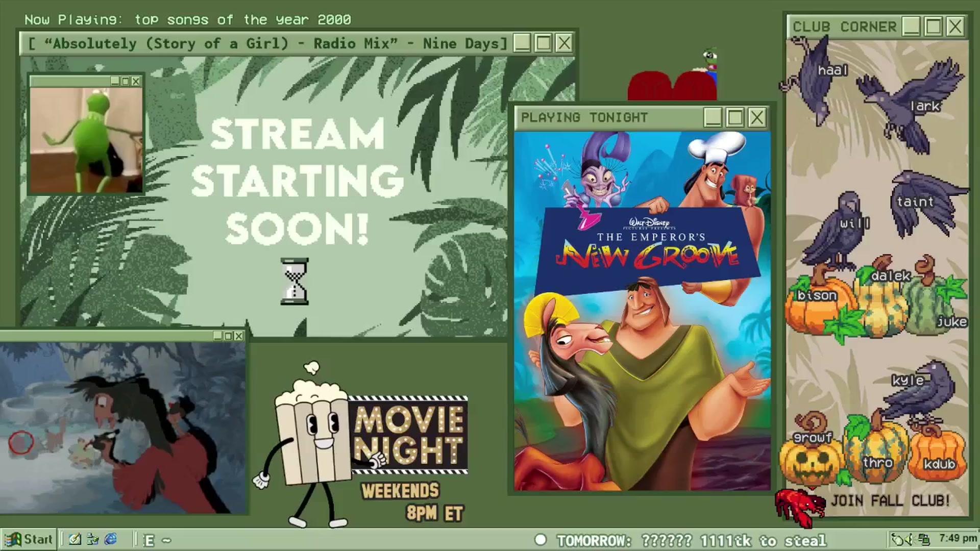
Task: Close the Club Corner window
Action: 955,26
